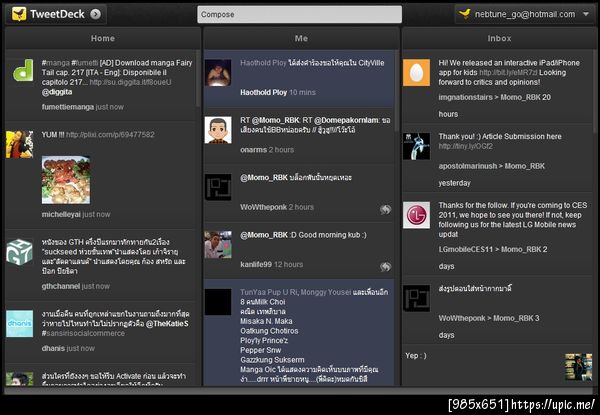Open the apostolmarinush avatar

(x=416, y=146)
